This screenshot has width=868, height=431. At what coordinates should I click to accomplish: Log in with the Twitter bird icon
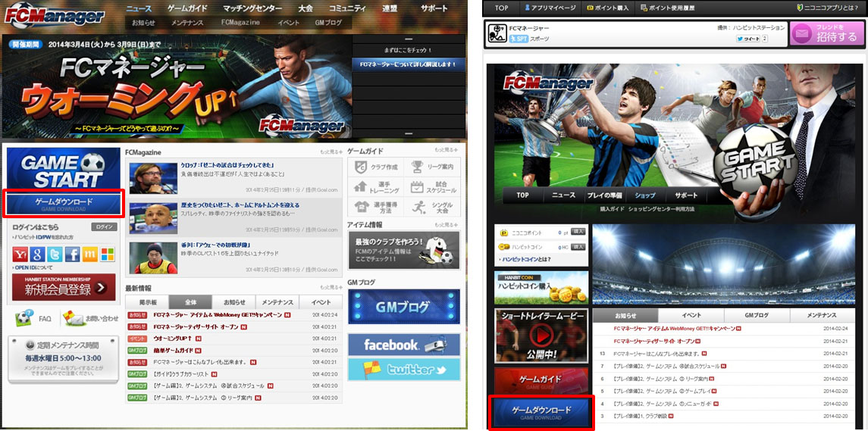click(x=55, y=255)
